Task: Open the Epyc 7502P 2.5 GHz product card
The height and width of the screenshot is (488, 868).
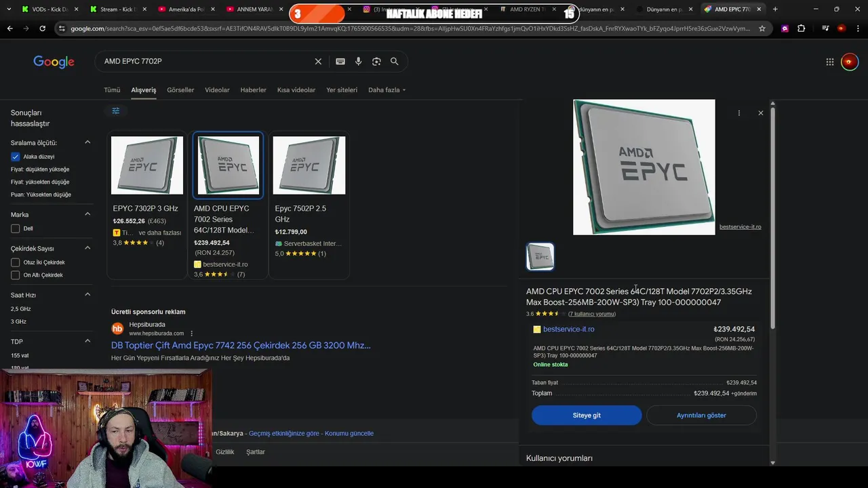Action: tap(309, 205)
